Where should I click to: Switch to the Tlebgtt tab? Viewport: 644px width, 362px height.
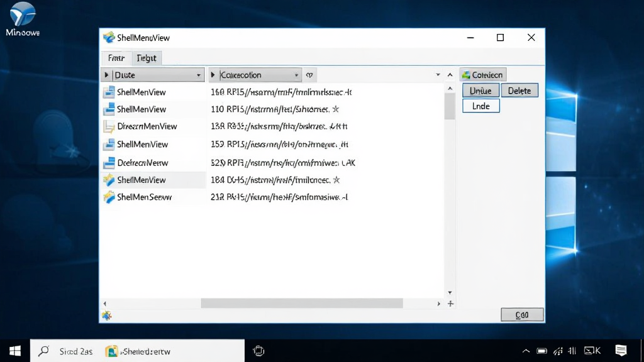click(147, 58)
